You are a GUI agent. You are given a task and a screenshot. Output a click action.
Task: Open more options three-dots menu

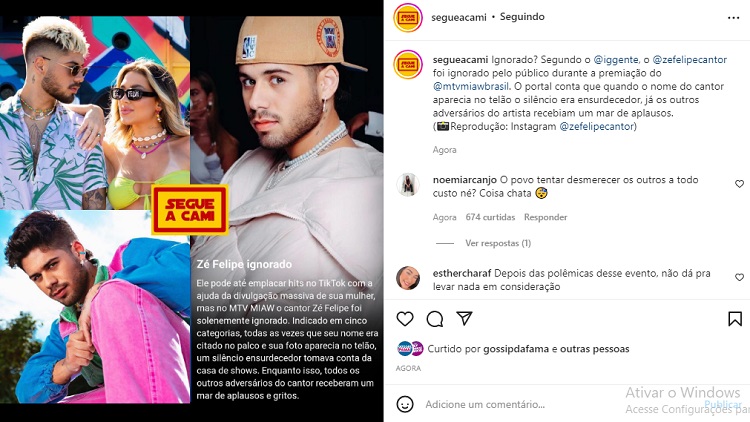point(733,18)
